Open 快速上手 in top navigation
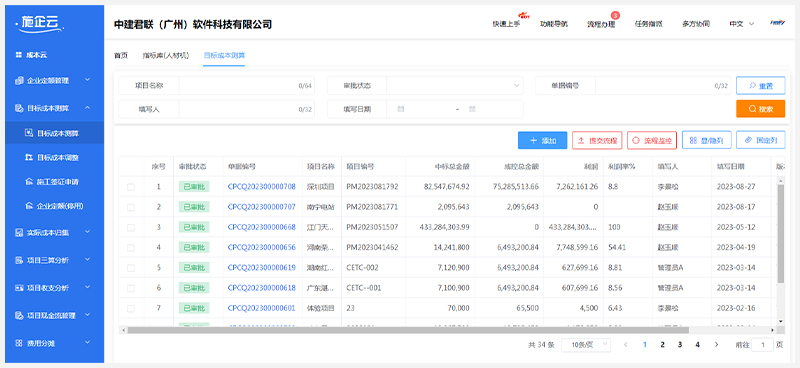800x368 pixels. click(x=506, y=24)
